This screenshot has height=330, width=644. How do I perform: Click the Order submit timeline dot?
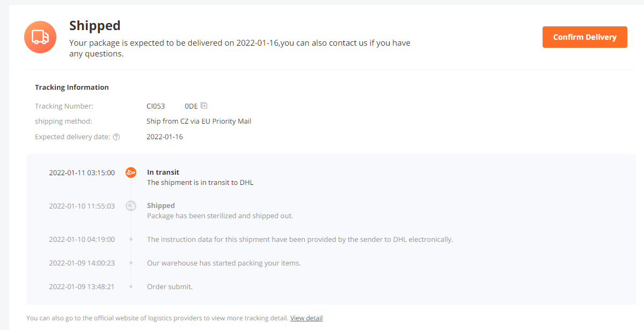tap(131, 286)
